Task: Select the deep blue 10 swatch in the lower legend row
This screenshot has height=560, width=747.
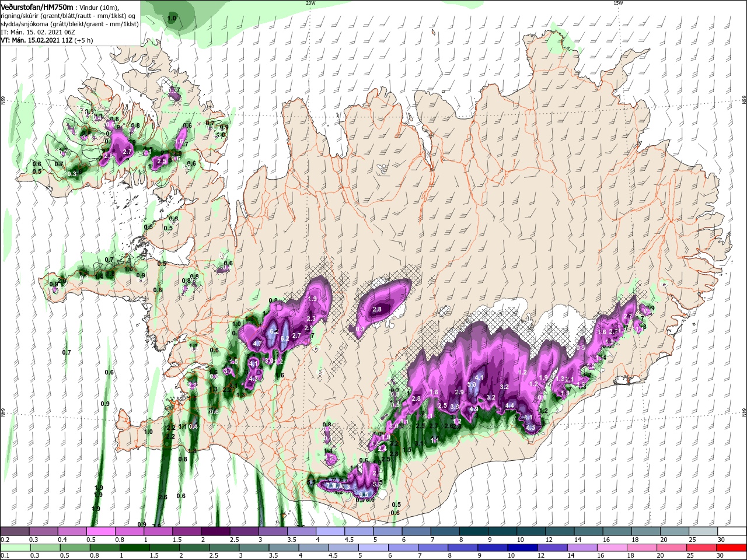Action: (522, 547)
